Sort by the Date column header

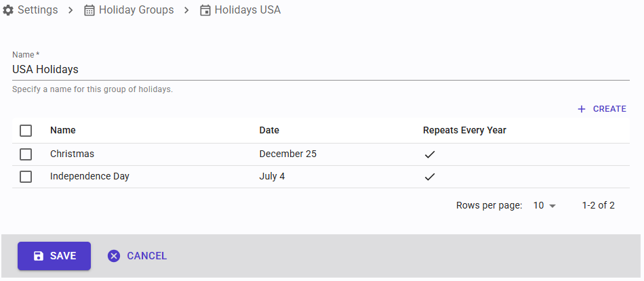coord(269,131)
